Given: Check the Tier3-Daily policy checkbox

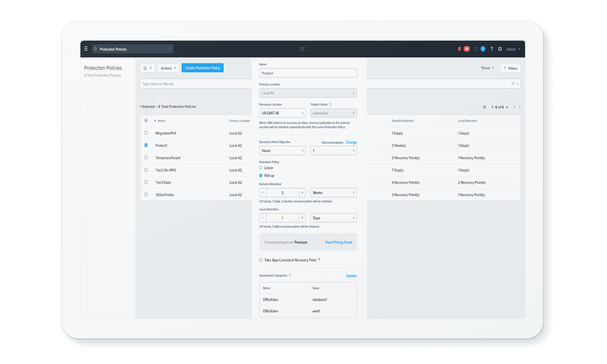Looking at the screenshot, I should (x=146, y=182).
